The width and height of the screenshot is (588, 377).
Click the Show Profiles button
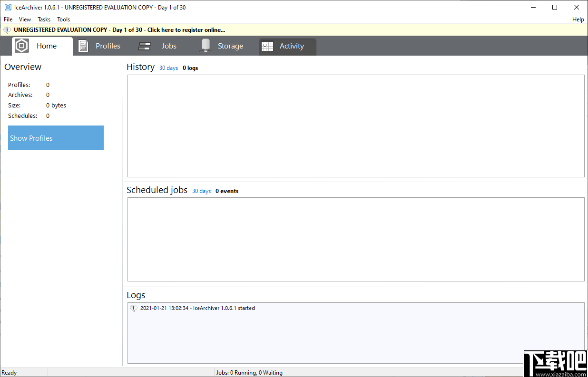coord(56,138)
